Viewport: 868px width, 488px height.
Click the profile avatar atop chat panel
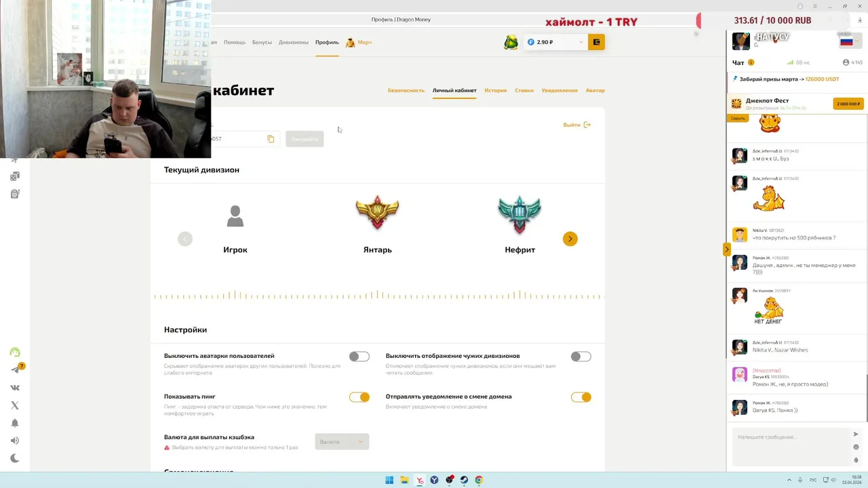(741, 41)
